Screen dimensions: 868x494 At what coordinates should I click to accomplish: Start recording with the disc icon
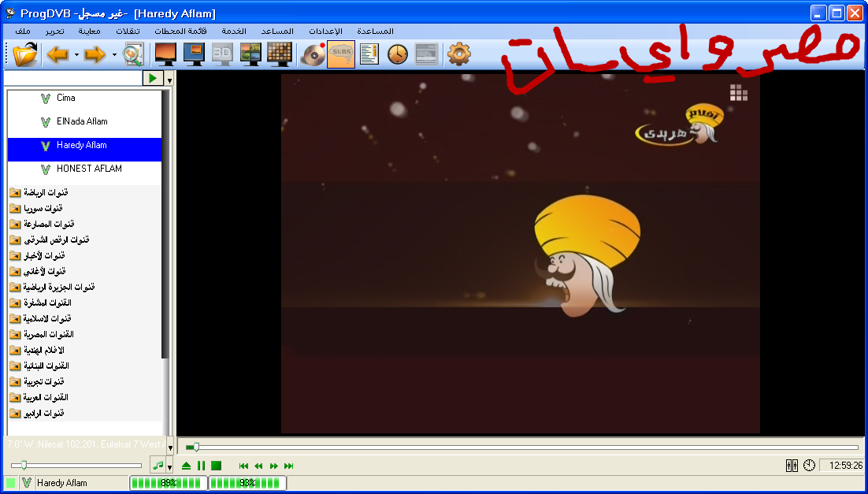pyautogui.click(x=313, y=54)
